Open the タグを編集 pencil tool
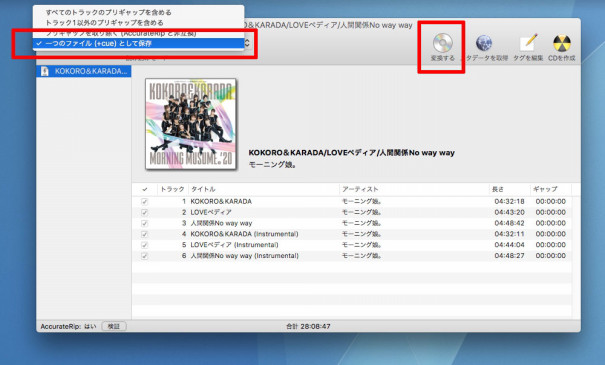Screen dimensions: 605x365 (x=528, y=43)
